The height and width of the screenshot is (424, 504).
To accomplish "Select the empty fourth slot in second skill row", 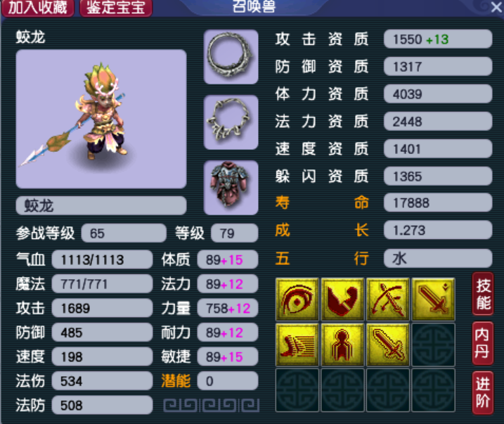I will click(x=433, y=345).
